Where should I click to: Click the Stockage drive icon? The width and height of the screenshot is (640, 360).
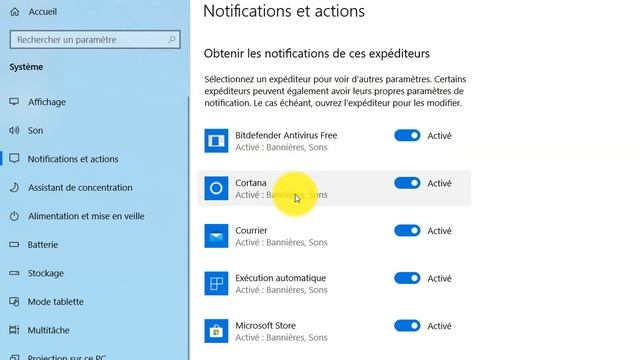14,273
